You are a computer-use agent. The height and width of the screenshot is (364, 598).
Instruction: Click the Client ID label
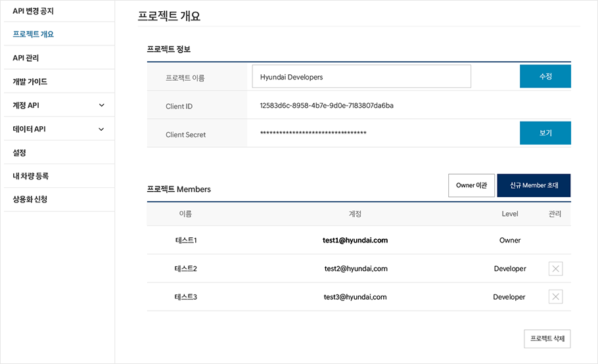click(x=179, y=106)
